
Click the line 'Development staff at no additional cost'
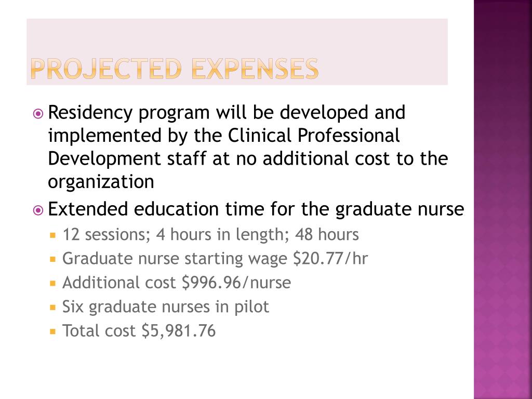click(220, 159)
